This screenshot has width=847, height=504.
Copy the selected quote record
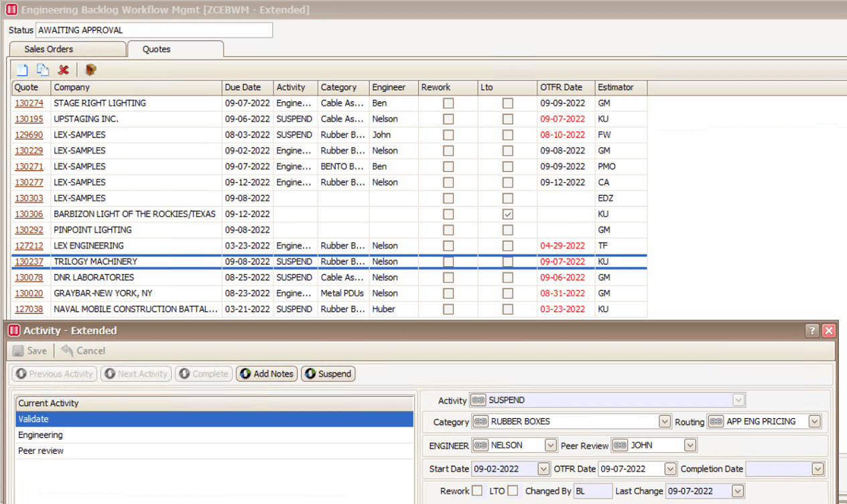point(42,69)
